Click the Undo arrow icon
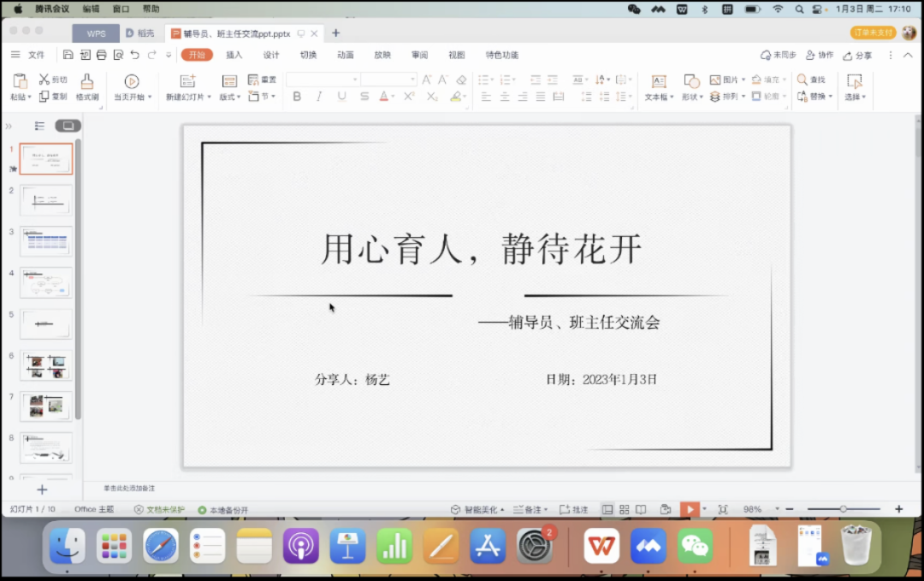Screen dimensions: 924x581 click(x=134, y=55)
